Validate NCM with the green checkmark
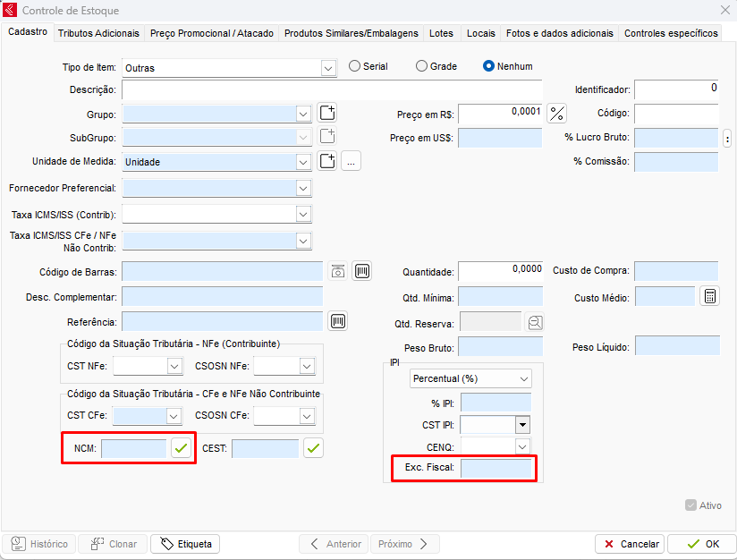 (x=182, y=448)
